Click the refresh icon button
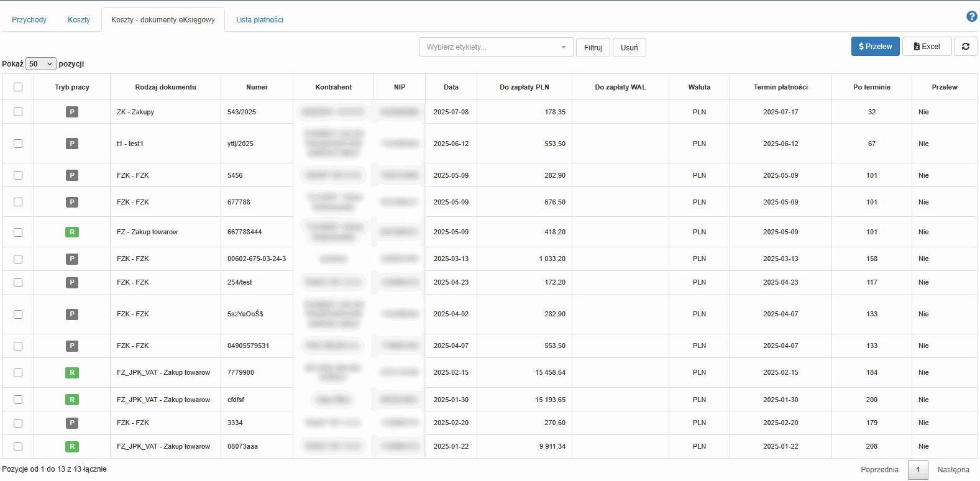Screen dimensions: 980x481 pyautogui.click(x=965, y=47)
